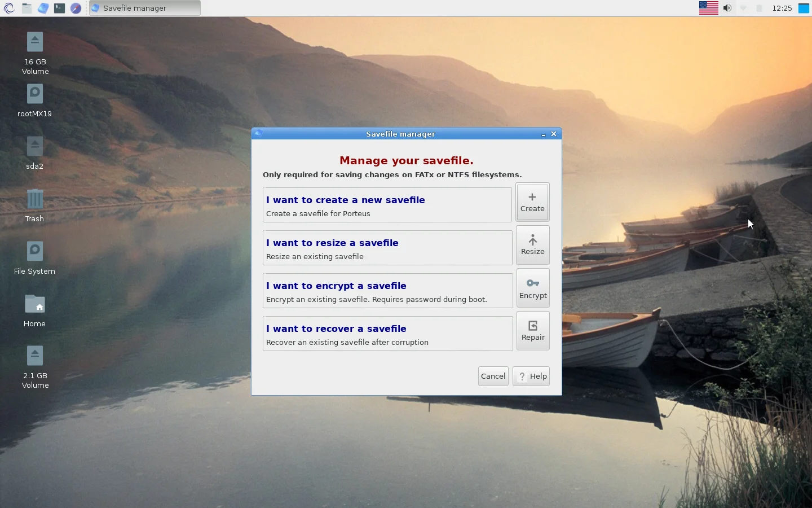Viewport: 812px width, 508px height.
Task: Select the rootMX19 desktop icon
Action: click(x=34, y=101)
